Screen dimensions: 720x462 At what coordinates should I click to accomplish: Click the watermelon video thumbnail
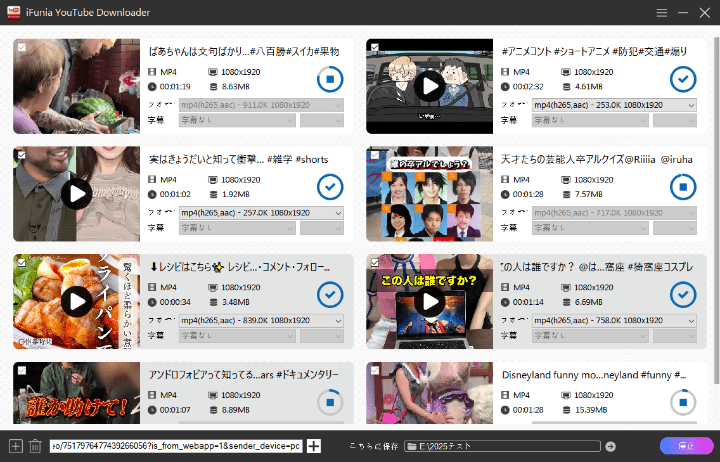click(x=76, y=86)
